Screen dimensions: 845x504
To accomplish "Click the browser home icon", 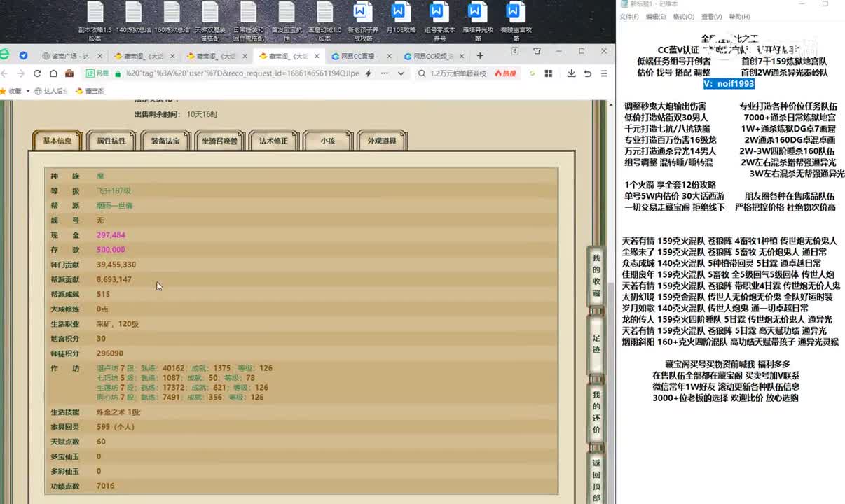I will tap(53, 73).
